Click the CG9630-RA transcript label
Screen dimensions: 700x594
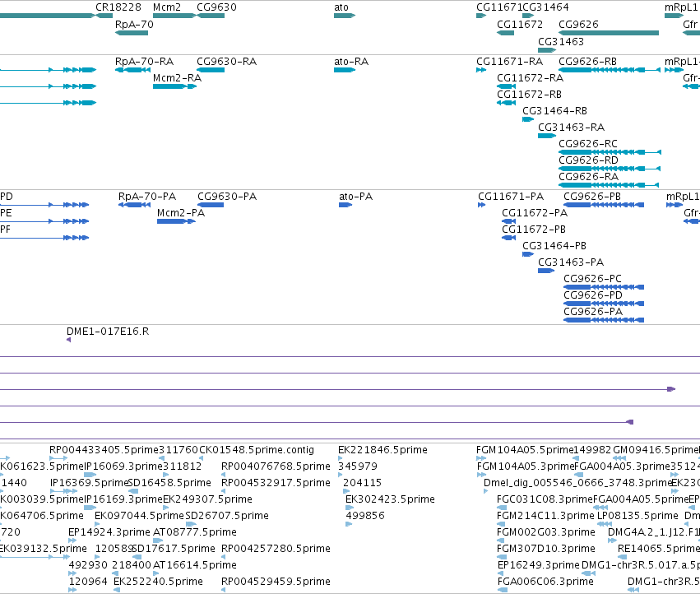pos(227,62)
